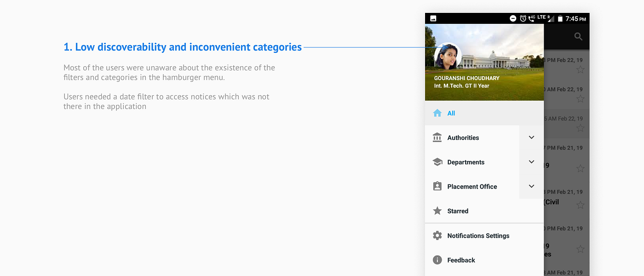644x276 pixels.
Task: Click the alarm clock status bar icon
Action: (523, 18)
